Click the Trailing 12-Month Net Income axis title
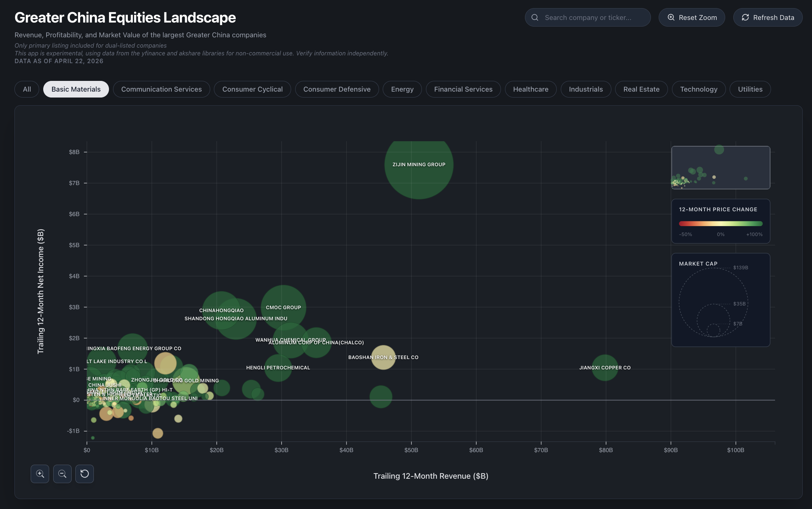The width and height of the screenshot is (812, 509). [41, 291]
